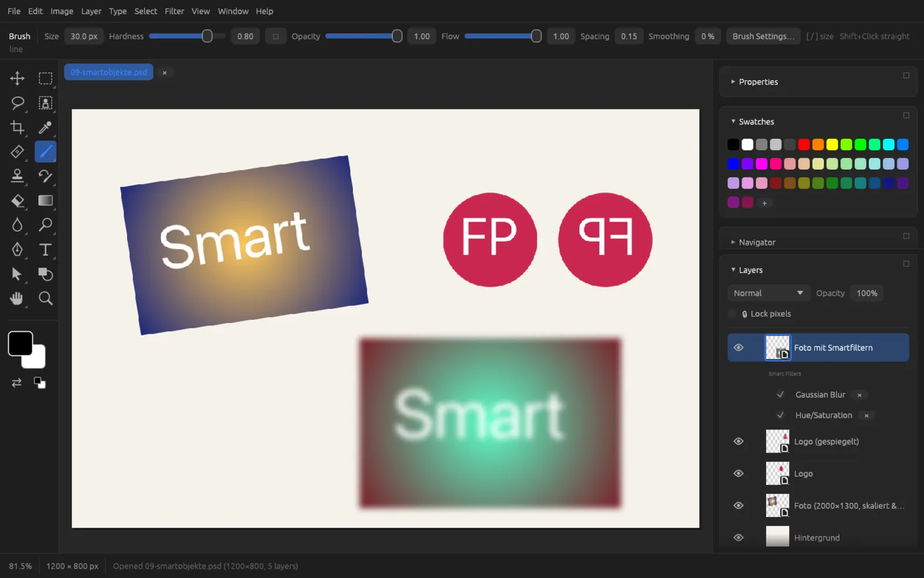Expand the Properties panel
The image size is (924, 578).
[x=733, y=82]
